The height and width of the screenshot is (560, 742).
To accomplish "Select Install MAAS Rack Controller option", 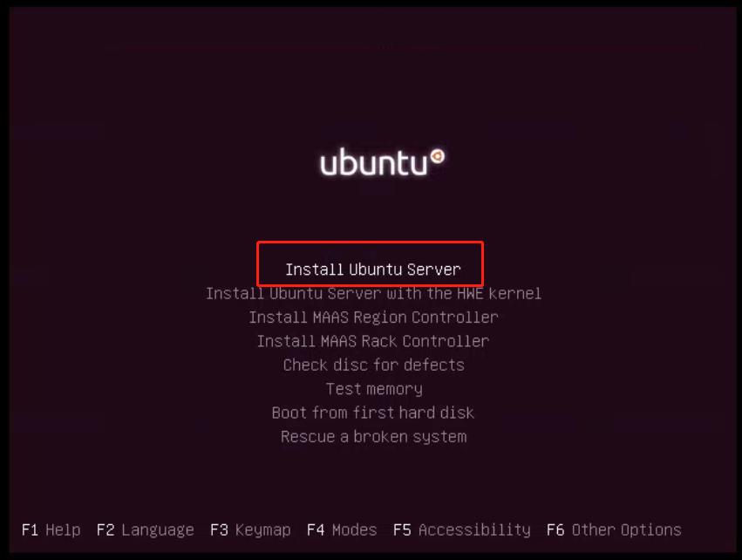I will (373, 341).
